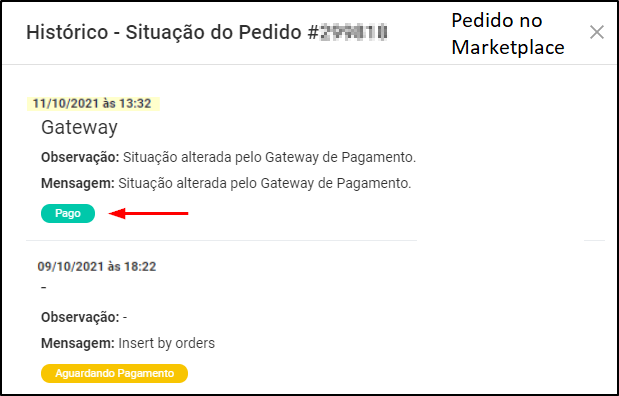Click Mensagem text Situação alterada pelo Gateway

pos(265,184)
